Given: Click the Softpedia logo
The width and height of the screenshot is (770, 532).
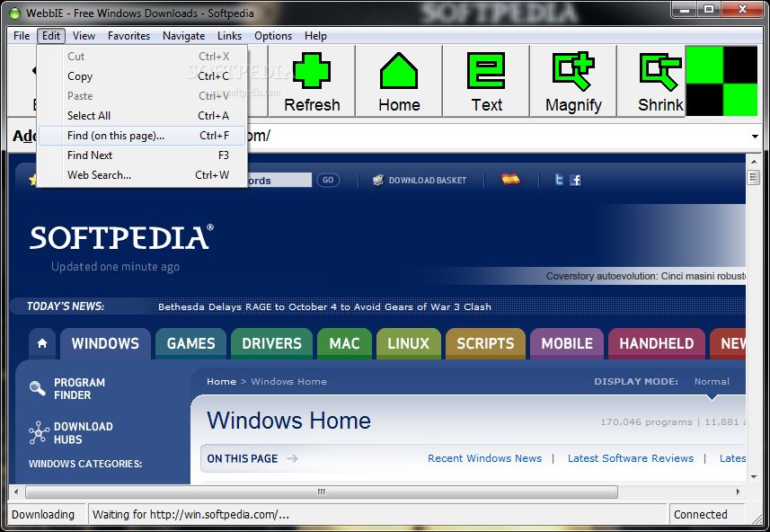Looking at the screenshot, I should (121, 237).
